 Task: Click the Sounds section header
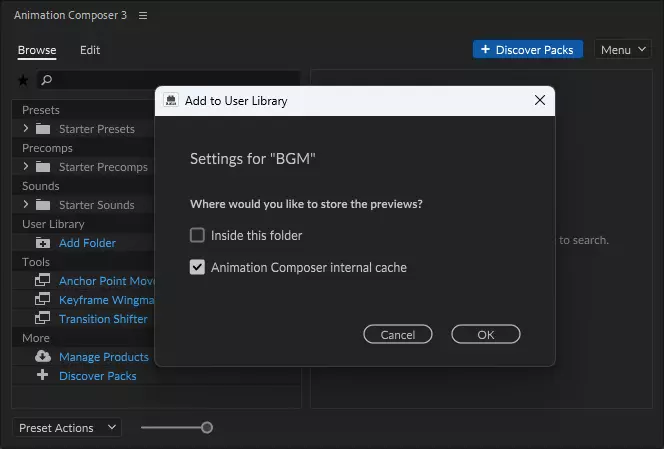click(x=41, y=186)
